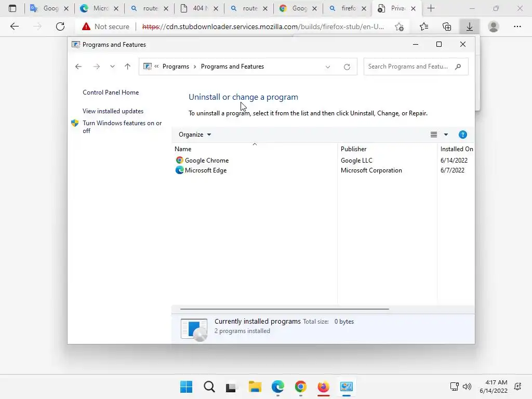Open View installed updates
Image resolution: width=532 pixels, height=399 pixels.
point(113,111)
